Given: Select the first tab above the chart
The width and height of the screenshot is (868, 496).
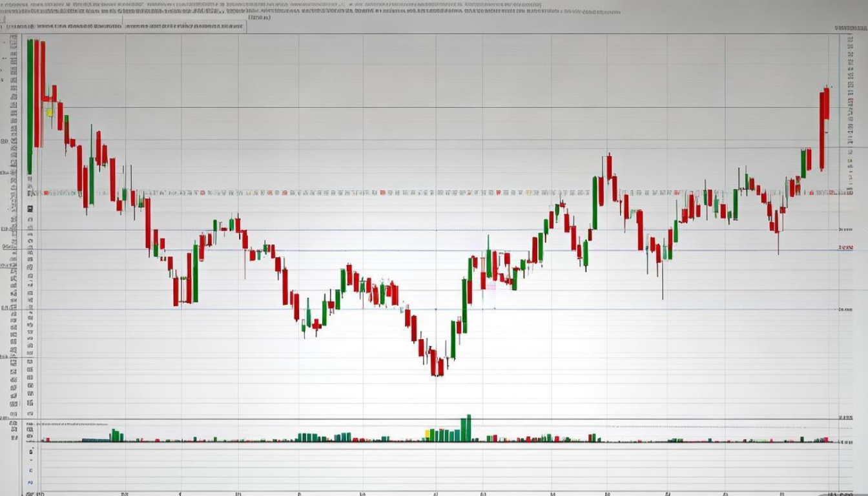Looking at the screenshot, I should click(62, 27).
